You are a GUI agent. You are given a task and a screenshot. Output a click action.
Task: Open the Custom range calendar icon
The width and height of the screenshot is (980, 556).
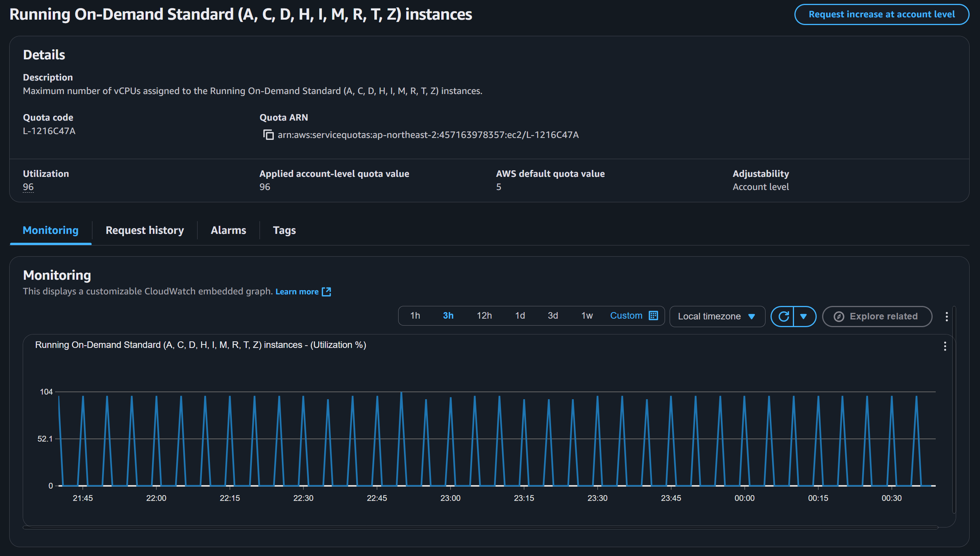(x=653, y=316)
